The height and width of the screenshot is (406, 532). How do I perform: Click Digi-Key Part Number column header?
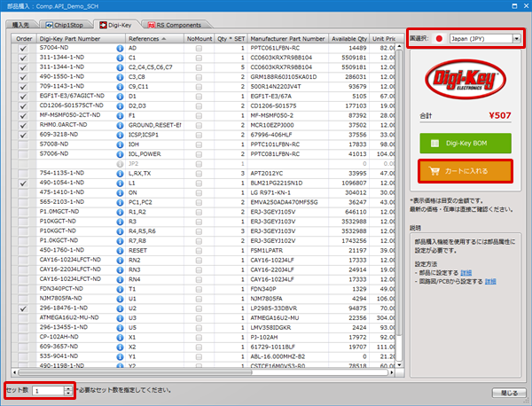[x=81, y=39]
